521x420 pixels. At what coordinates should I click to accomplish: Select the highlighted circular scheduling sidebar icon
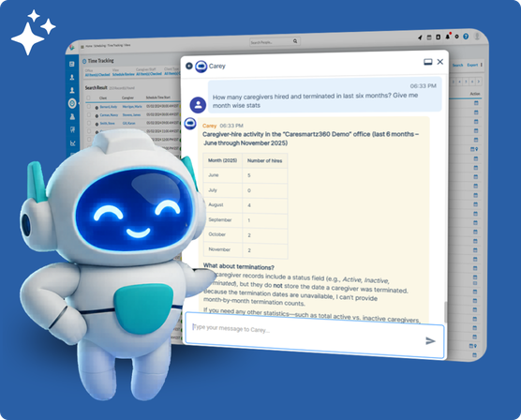(72, 103)
